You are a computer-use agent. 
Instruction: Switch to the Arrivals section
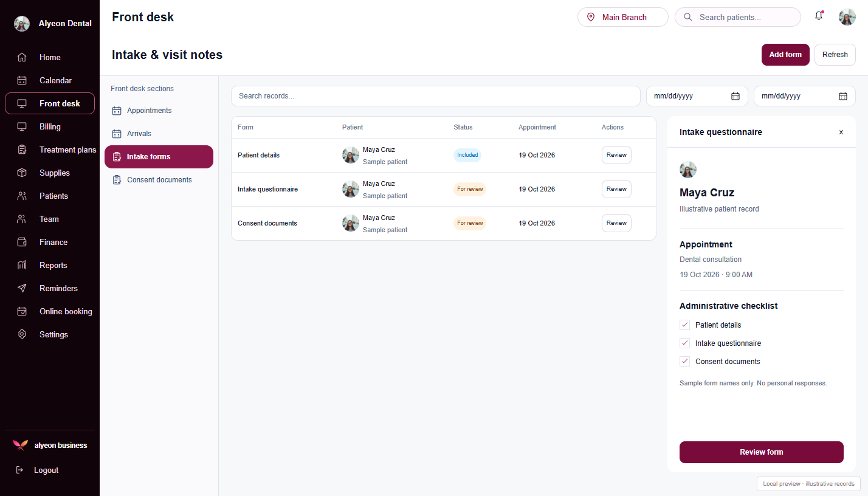coord(159,134)
